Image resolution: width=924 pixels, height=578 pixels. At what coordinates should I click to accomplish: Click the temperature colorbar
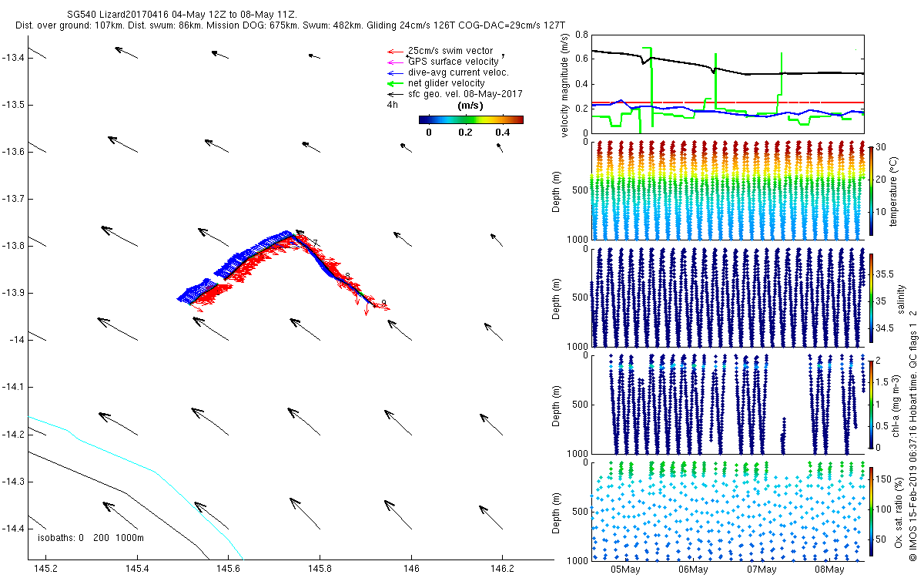[x=871, y=190]
